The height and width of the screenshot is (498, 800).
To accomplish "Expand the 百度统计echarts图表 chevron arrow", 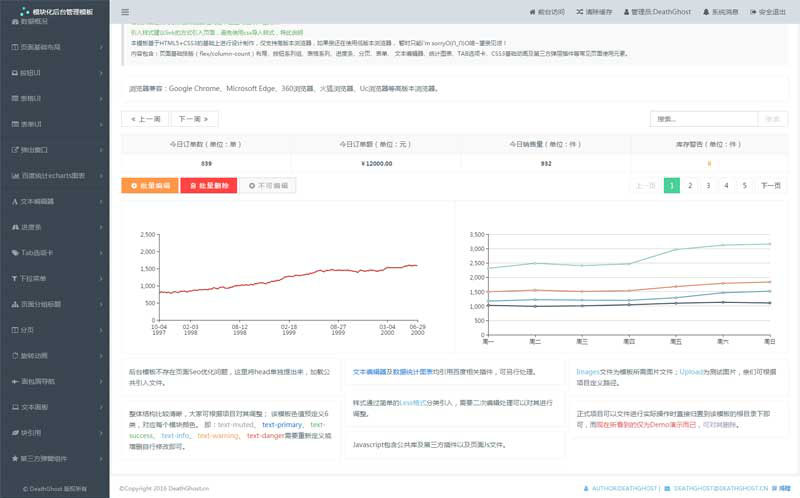I will 101,176.
